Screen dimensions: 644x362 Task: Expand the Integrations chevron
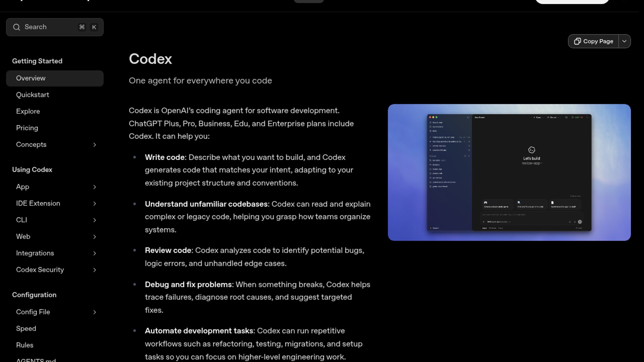click(95, 253)
